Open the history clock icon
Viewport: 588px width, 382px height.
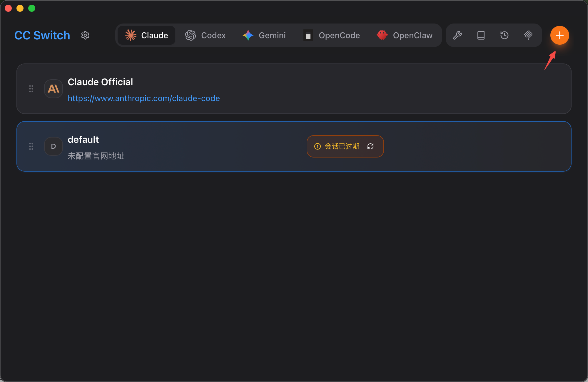click(x=505, y=35)
